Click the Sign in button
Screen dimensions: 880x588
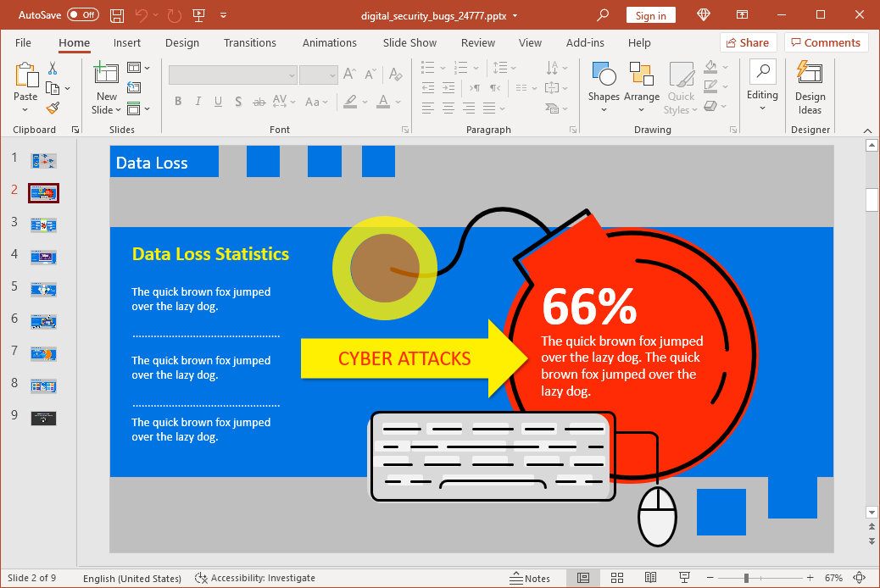[x=650, y=15]
